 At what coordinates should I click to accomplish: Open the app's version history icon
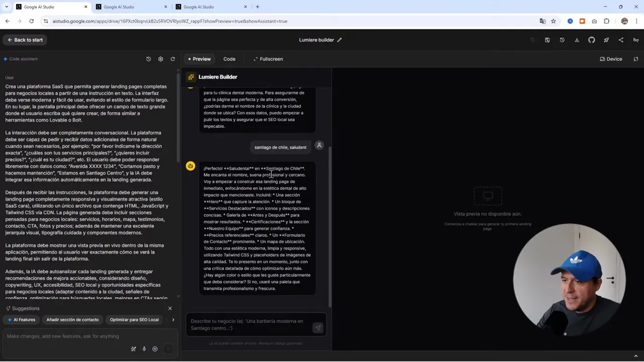562,40
